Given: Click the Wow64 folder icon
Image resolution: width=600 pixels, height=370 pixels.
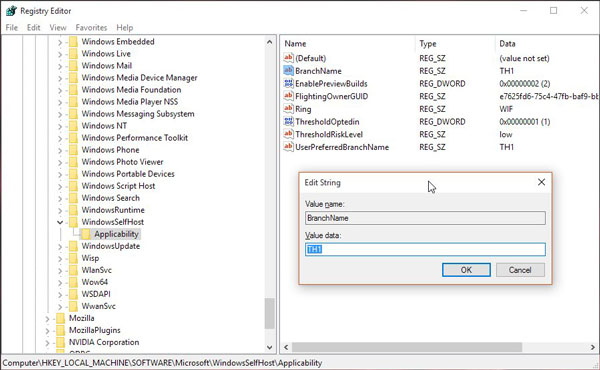Looking at the screenshot, I should coord(73,282).
